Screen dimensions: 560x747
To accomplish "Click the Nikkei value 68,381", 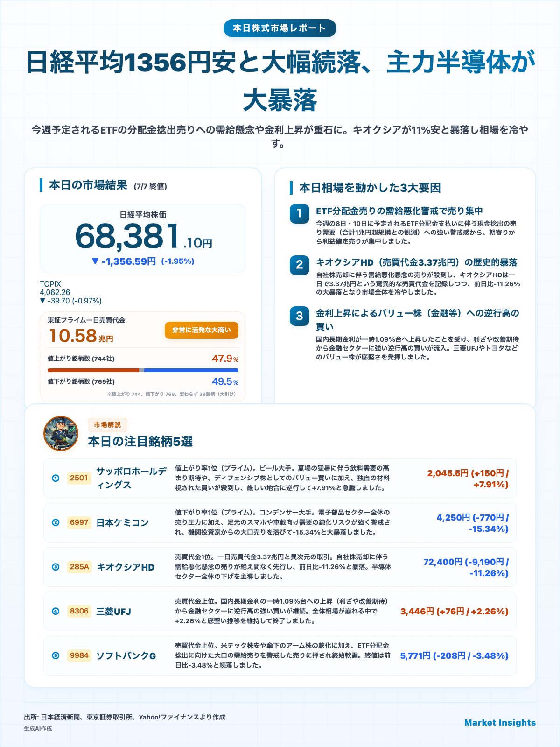I will pyautogui.click(x=127, y=236).
